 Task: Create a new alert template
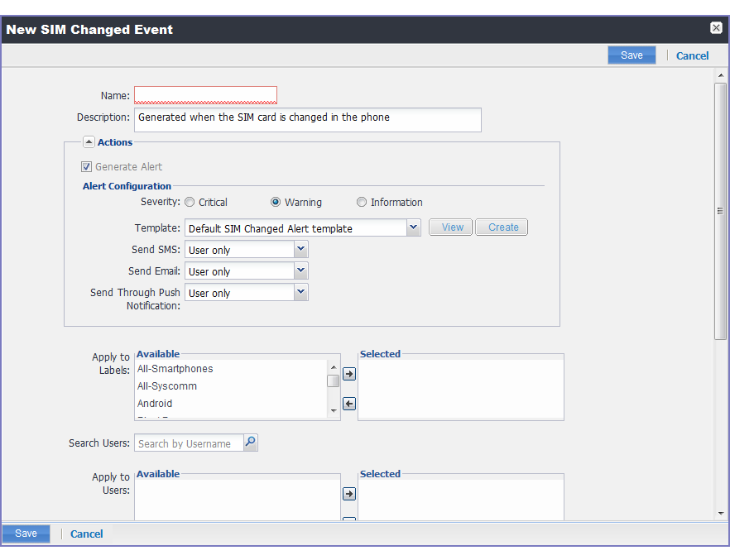point(501,227)
